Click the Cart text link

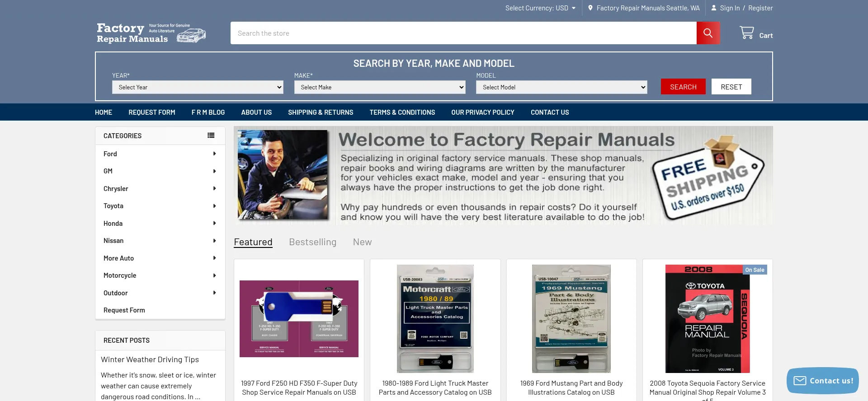pyautogui.click(x=766, y=35)
